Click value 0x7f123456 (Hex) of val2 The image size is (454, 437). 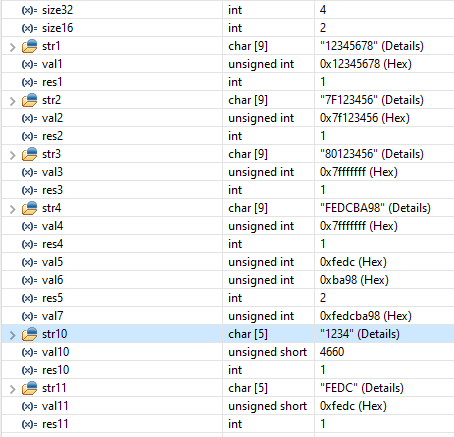tap(365, 118)
